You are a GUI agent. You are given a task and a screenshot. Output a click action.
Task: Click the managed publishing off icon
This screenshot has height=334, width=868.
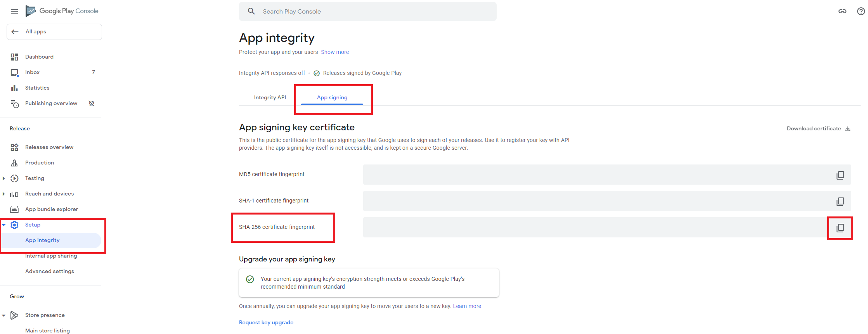pyautogui.click(x=92, y=103)
